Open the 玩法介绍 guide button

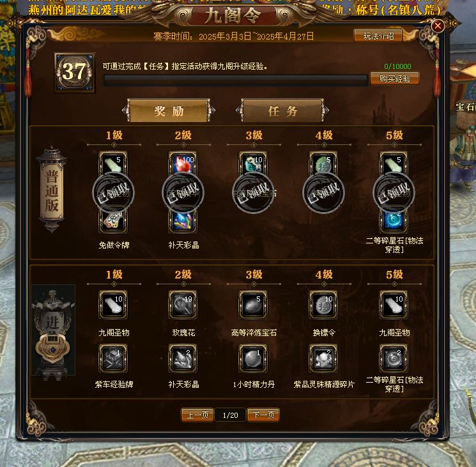pos(378,36)
